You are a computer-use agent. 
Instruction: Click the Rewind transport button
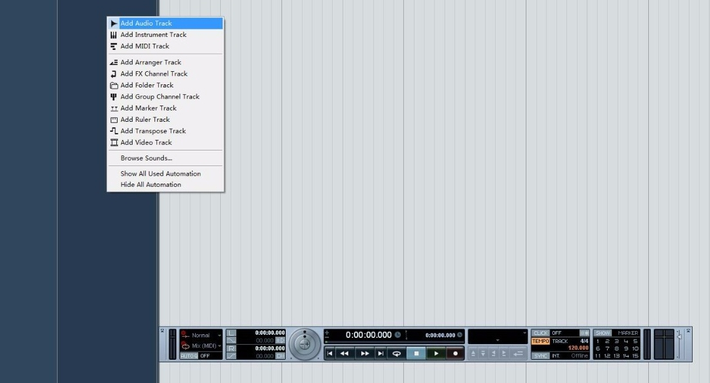point(345,353)
